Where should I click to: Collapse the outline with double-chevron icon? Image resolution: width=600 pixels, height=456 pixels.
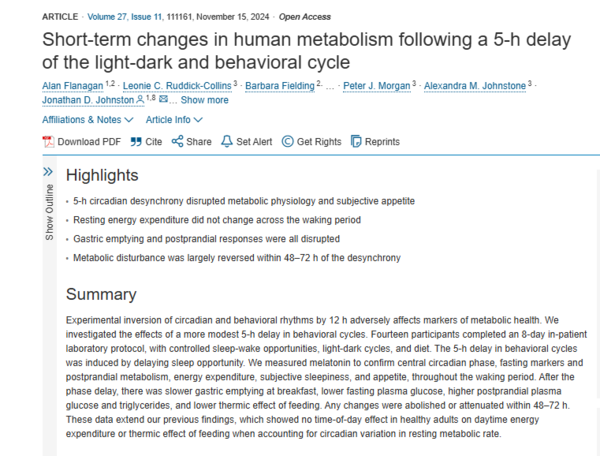pos(49,172)
